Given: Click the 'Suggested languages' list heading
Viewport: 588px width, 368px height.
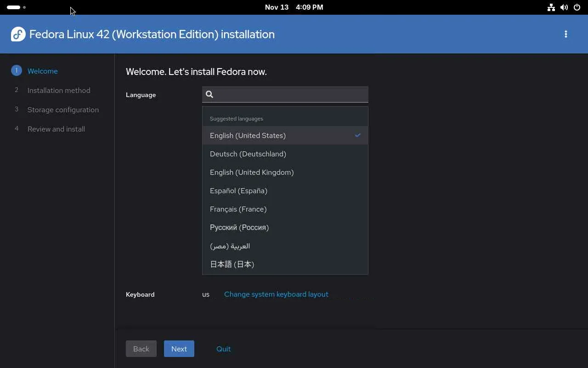Looking at the screenshot, I should tap(236, 119).
